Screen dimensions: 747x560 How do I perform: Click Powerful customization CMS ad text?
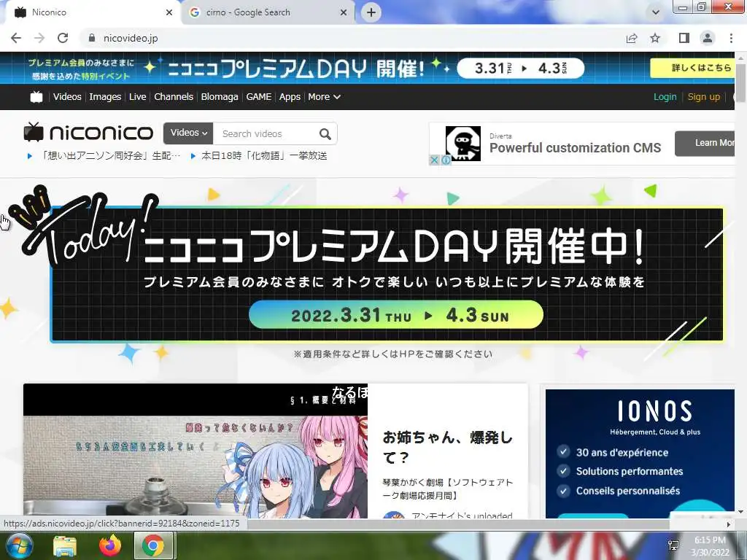click(575, 148)
